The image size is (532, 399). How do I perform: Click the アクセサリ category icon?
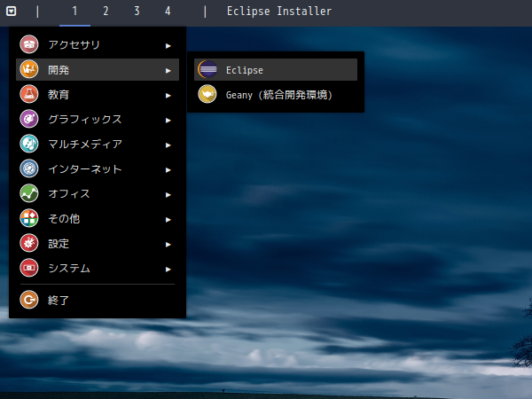29,44
